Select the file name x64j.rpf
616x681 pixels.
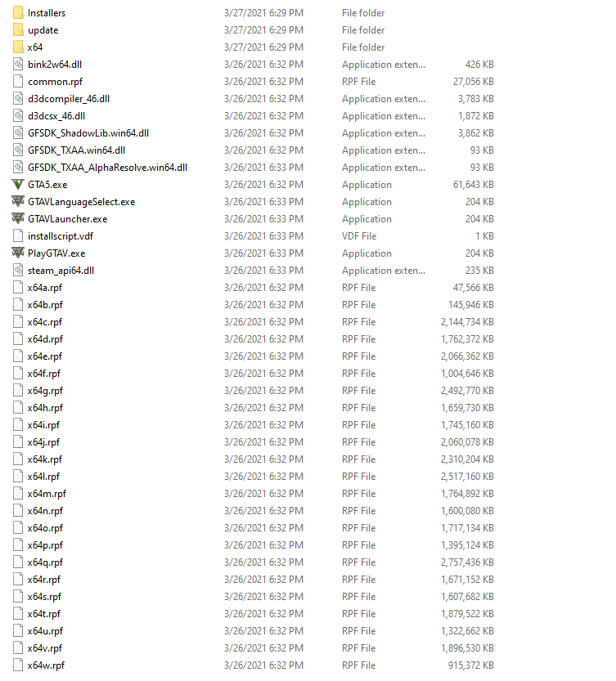[x=43, y=442]
